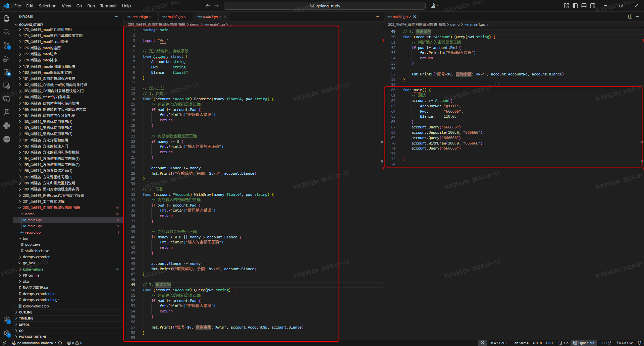Synchronize changes via status bar sync icon
The width and height of the screenshot is (644, 346).
[60, 343]
